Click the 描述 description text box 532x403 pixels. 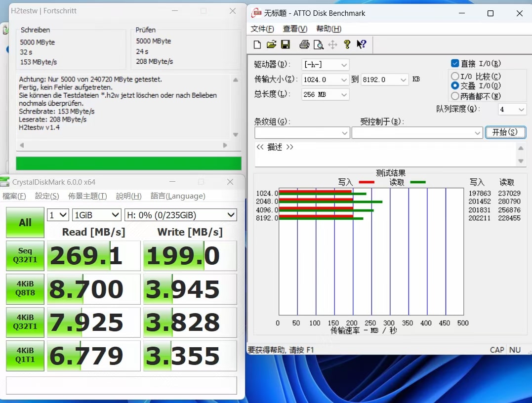click(385, 155)
